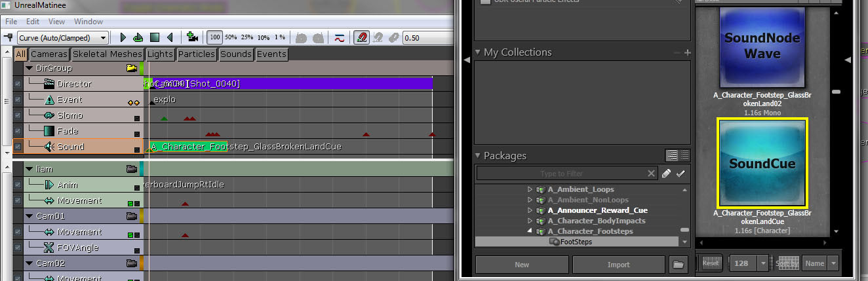The height and width of the screenshot is (281, 868).
Task: Toggle the liam Anim track checkbox
Action: pos(18,185)
